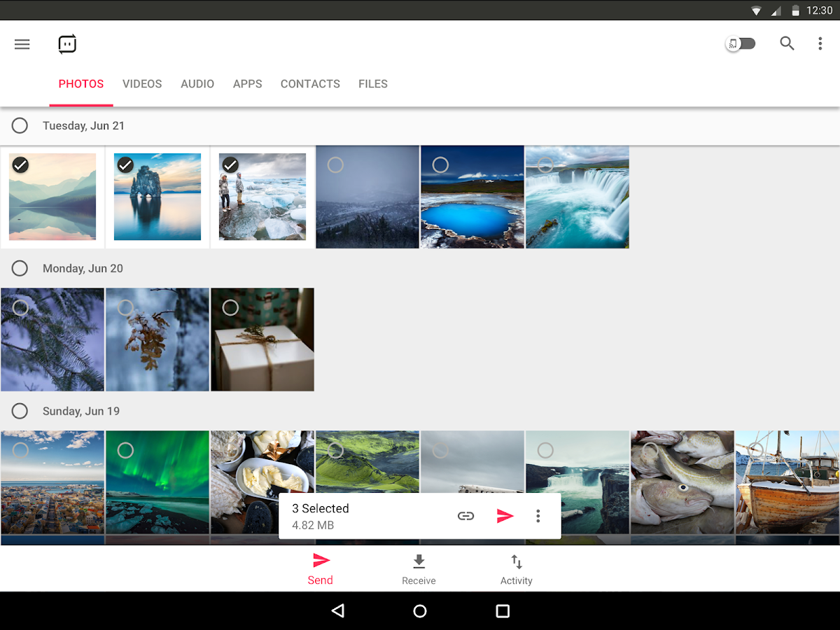Select the pine branch photo
The height and width of the screenshot is (630, 840).
point(20,307)
